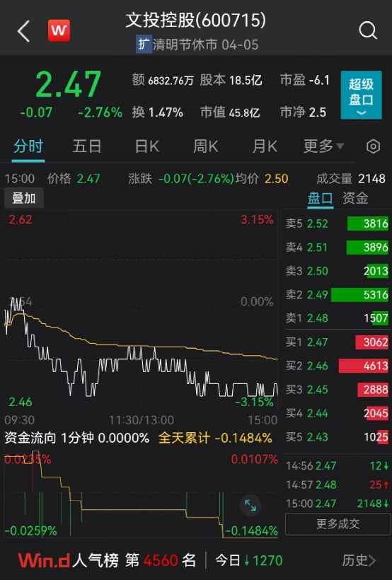392x580 pixels.
Task: Tap 今日 ↓1270 rank change
Action: 249,561
